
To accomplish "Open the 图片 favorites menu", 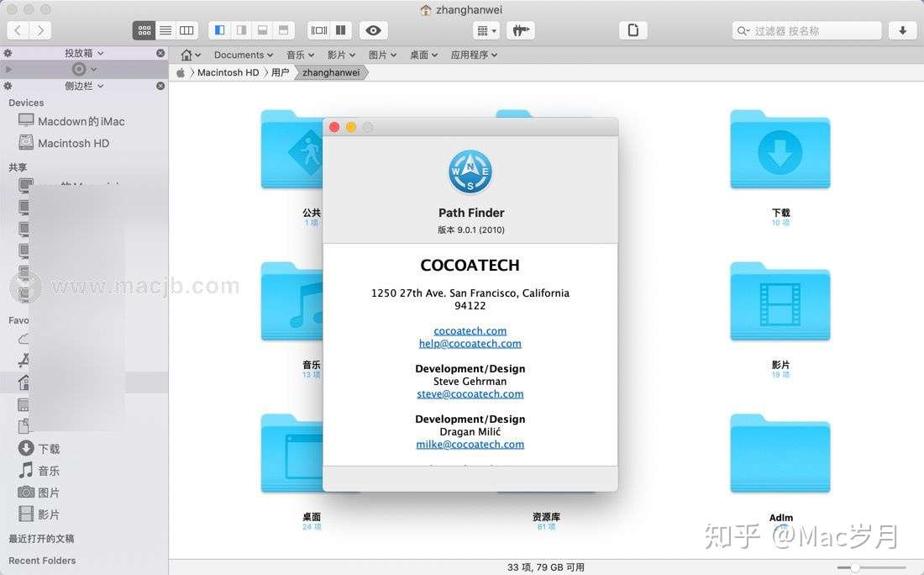I will 382,55.
